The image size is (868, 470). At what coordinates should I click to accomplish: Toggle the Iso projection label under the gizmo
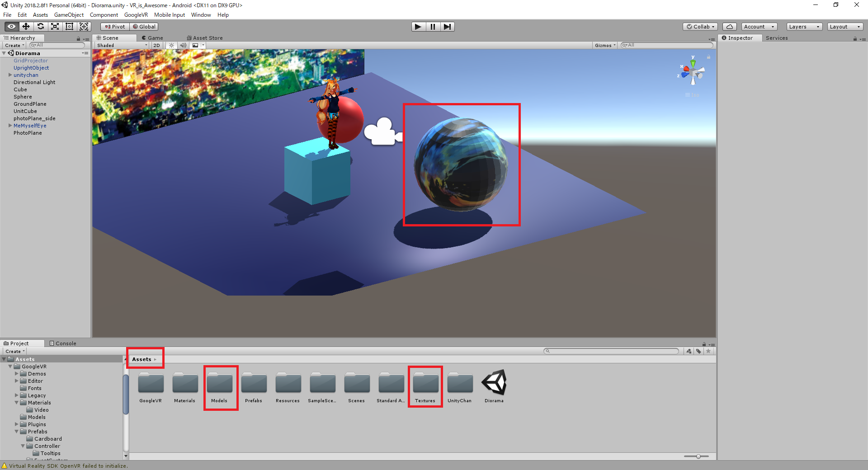coord(692,95)
